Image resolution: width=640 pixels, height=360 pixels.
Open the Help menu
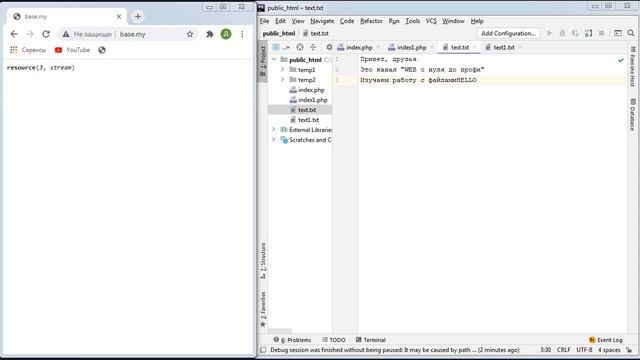click(477, 21)
